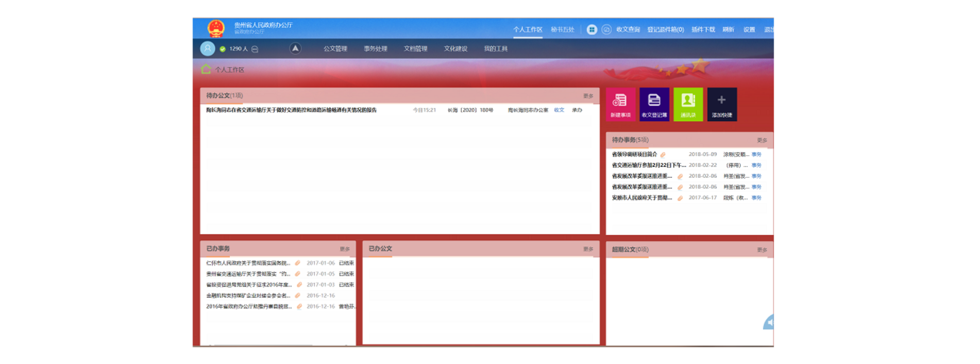Viewport: 980px width, 364px height.
Task: Click the green home icon in breadcrumb
Action: 206,69
